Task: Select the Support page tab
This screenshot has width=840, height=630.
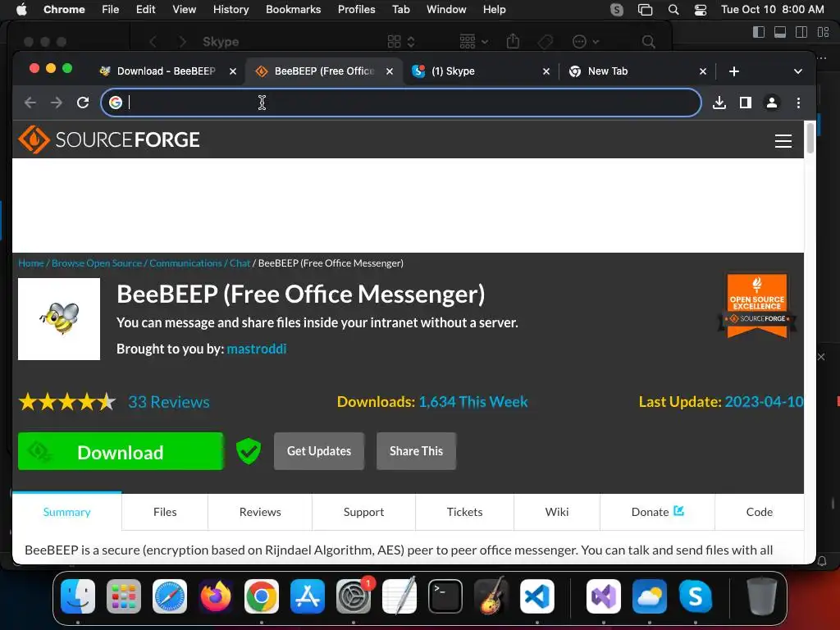Action: coord(363,512)
